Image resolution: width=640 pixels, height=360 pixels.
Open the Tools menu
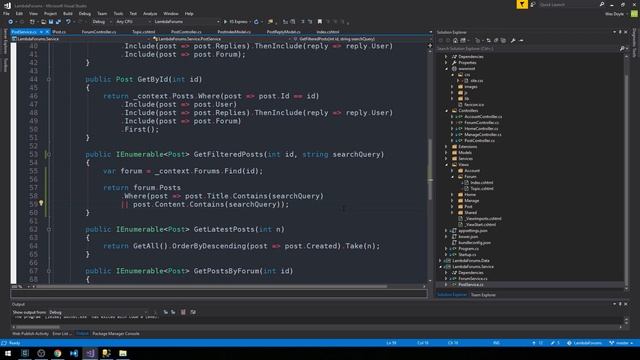118,13
